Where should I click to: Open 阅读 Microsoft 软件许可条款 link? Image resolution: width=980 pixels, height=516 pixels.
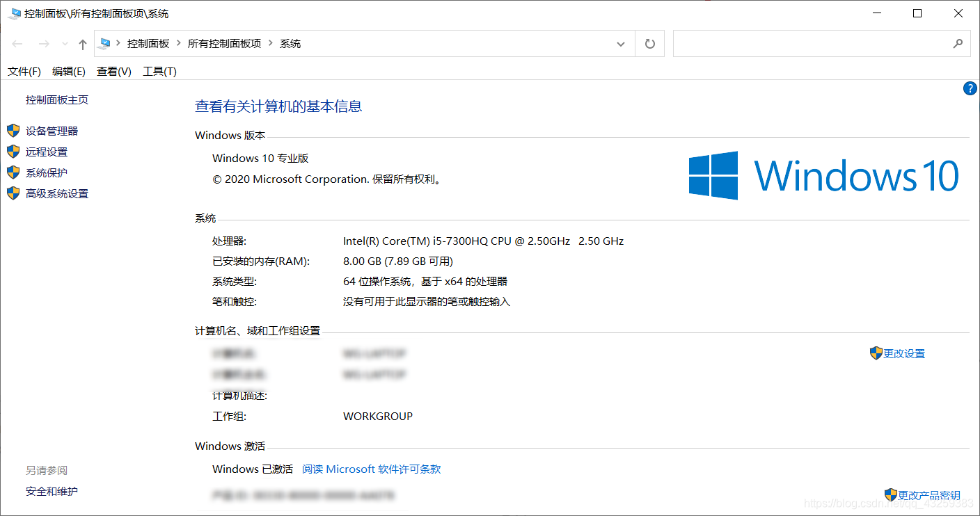(372, 469)
